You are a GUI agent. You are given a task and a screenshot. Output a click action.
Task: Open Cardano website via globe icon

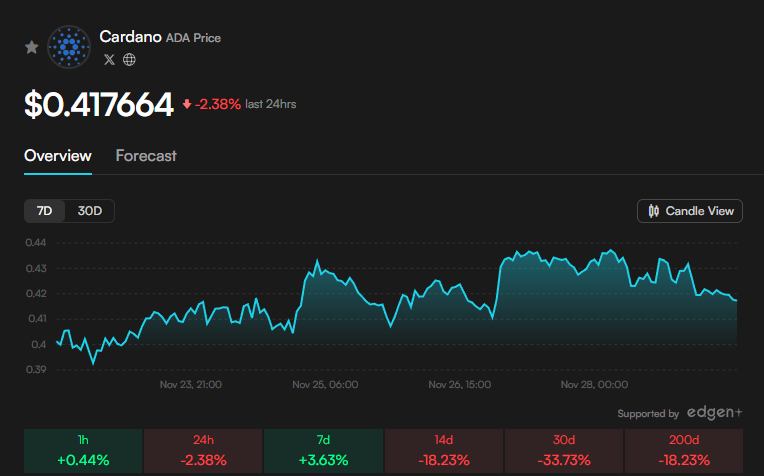[x=129, y=59]
